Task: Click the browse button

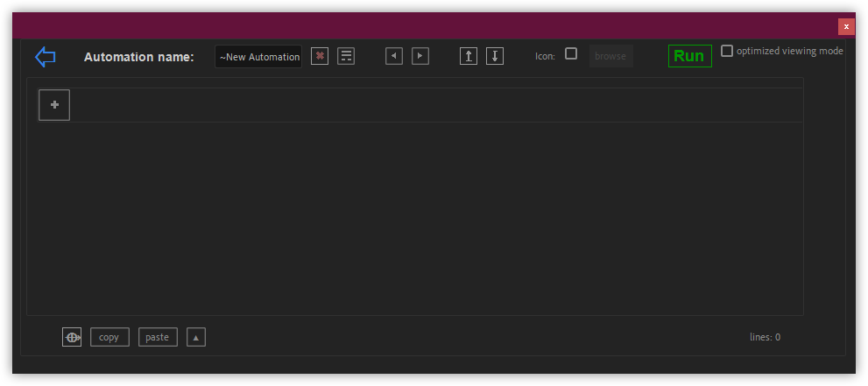Action: 610,56
